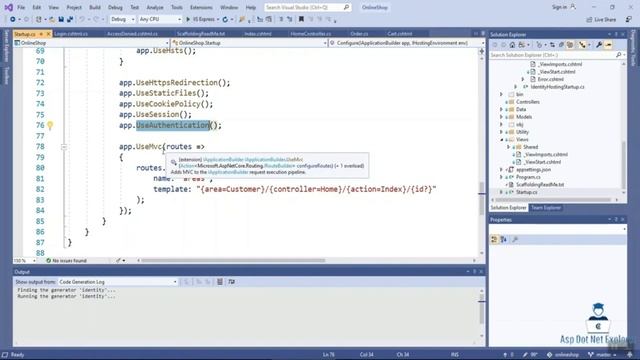The width and height of the screenshot is (640, 360).
Task: Switch to the ScaffoldingReadMe.txt tab
Action: 201,34
